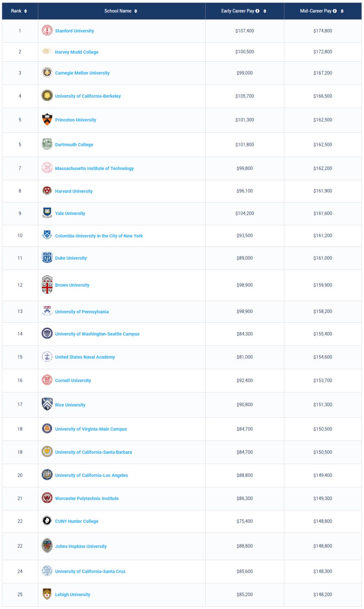The image size is (364, 609).
Task: Click the Early Career Pay info icon
Action: [x=257, y=11]
